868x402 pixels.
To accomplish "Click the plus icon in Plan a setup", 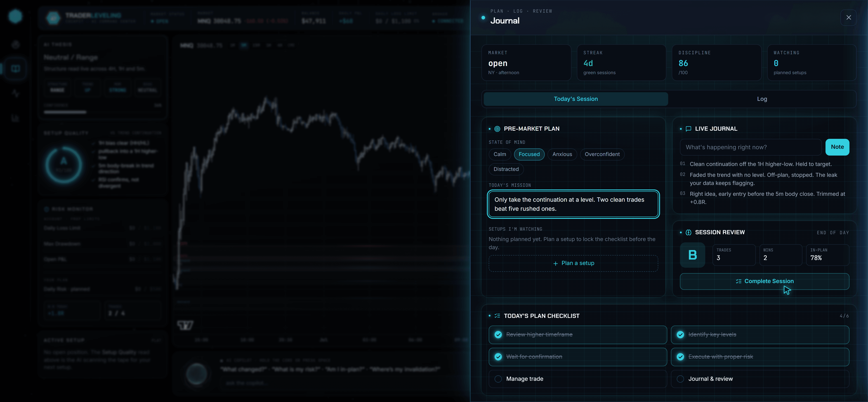I will pos(555,263).
